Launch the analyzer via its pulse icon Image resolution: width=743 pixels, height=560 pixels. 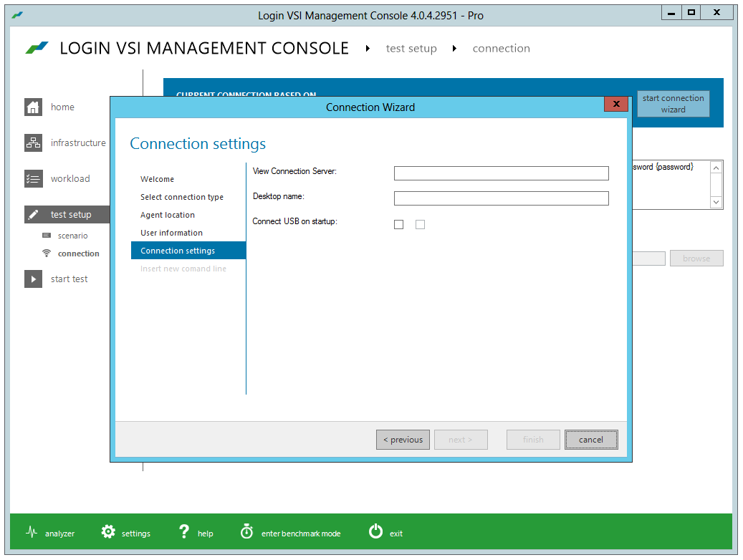[x=32, y=532]
